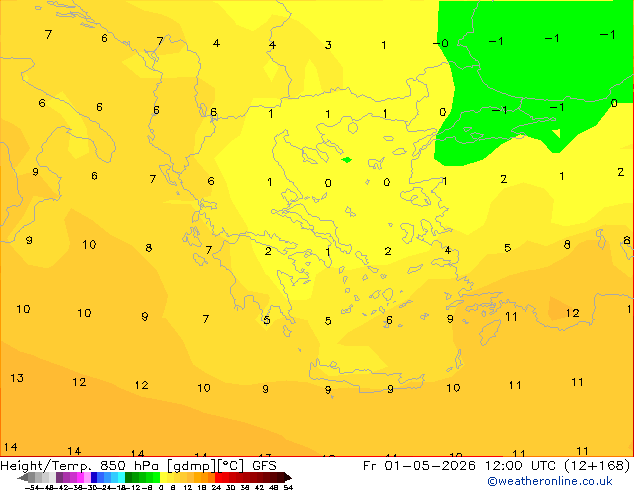Select the gray section of the color legend
This screenshot has width=634, height=490.
click(42, 477)
